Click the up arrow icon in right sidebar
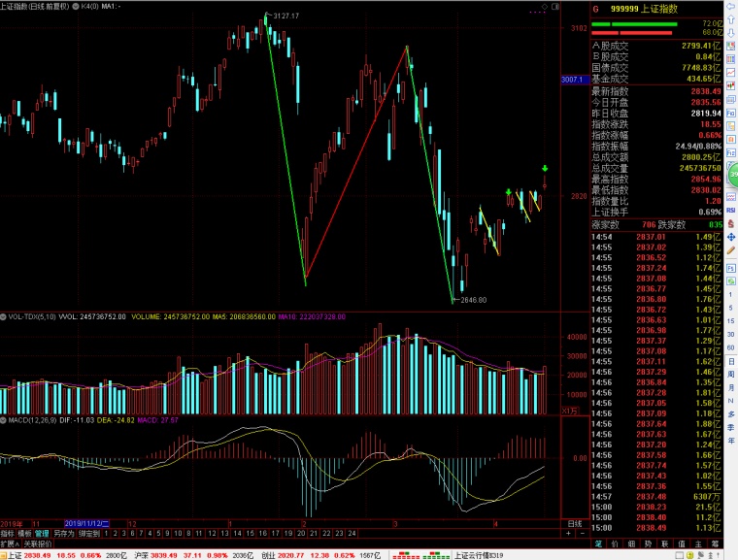The height and width of the screenshot is (560, 738). coord(731,19)
